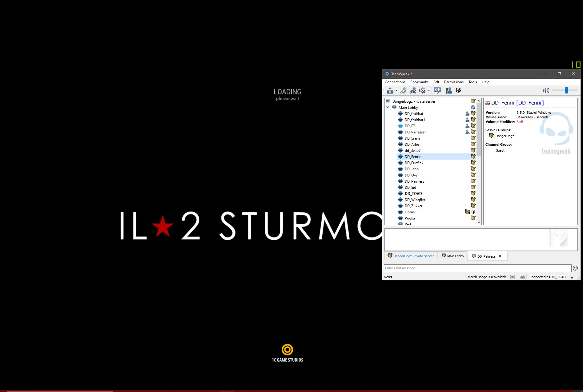
Task: Click the Add New Identity wolf toolbar icon
Action: point(458,90)
